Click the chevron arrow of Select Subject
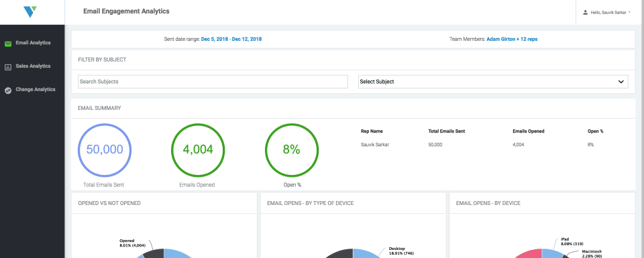 [621, 82]
